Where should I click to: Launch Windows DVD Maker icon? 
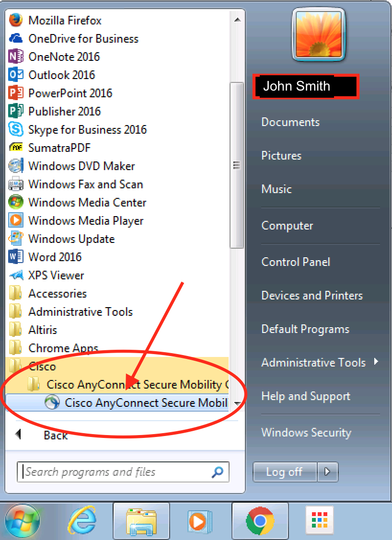tap(15, 166)
